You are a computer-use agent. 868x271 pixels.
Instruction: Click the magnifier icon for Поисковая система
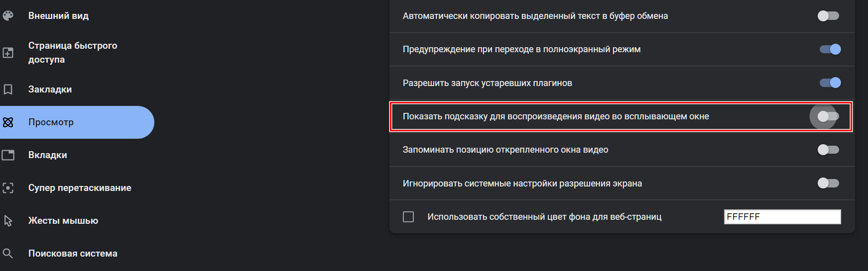click(x=7, y=254)
